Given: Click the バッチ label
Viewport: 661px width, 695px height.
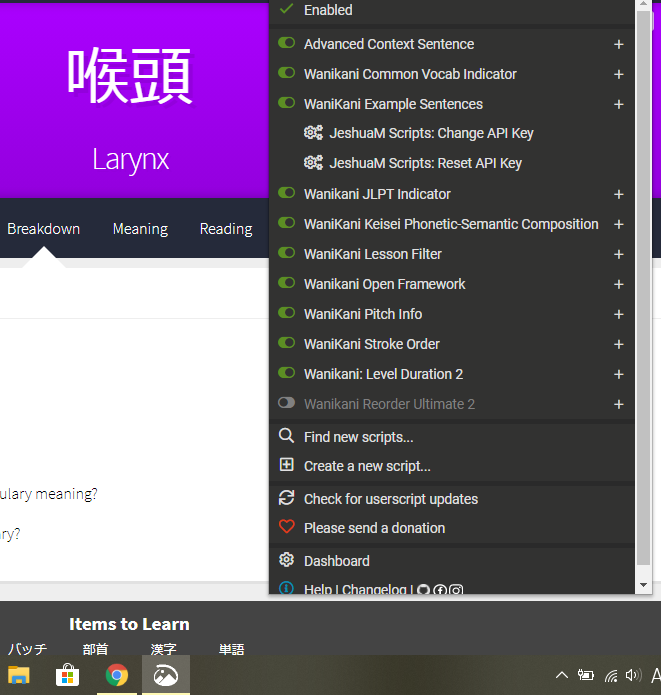Looking at the screenshot, I should point(27,649).
